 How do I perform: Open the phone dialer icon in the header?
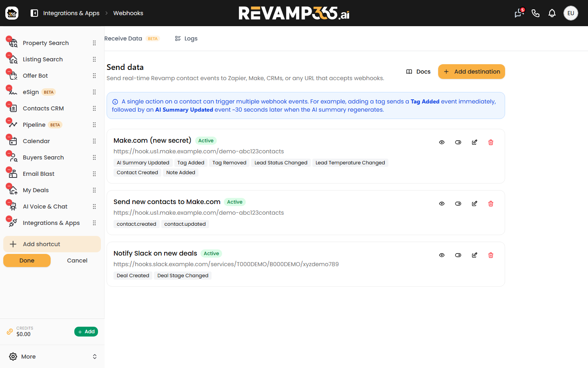[536, 13]
